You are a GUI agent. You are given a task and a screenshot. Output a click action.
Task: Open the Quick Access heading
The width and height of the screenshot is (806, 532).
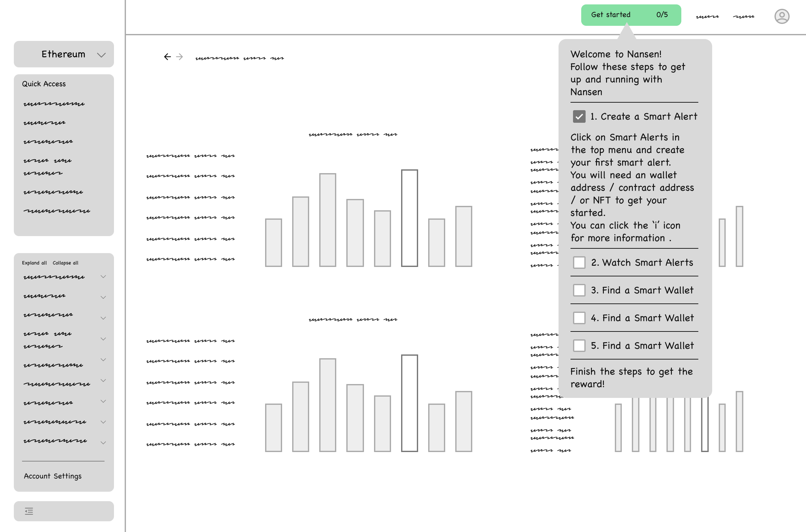click(44, 84)
